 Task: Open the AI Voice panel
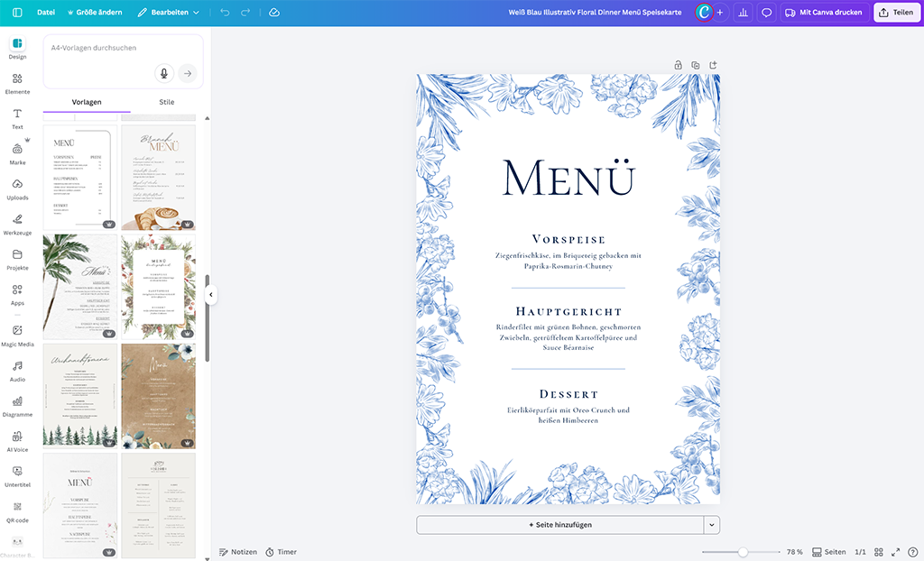[x=17, y=441]
